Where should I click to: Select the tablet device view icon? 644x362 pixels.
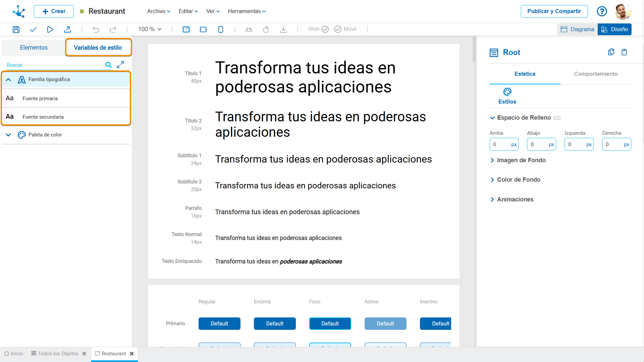pos(203,29)
